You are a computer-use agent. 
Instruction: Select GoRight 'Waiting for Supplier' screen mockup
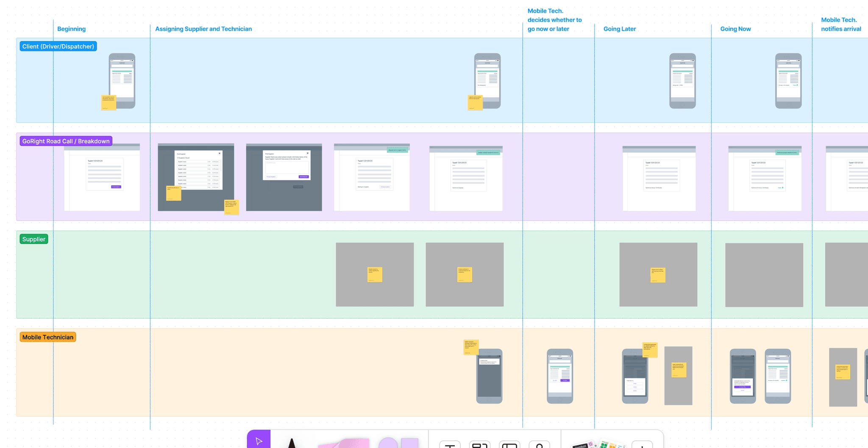(372, 177)
